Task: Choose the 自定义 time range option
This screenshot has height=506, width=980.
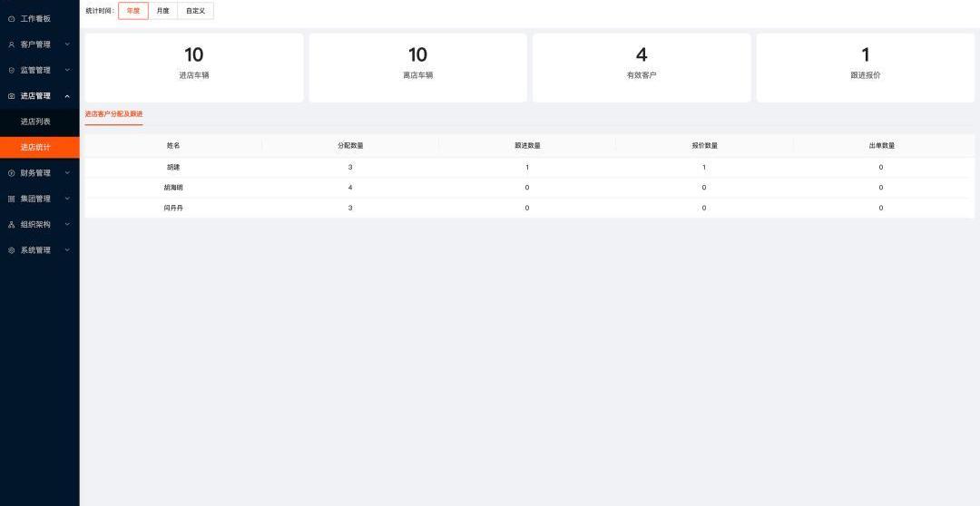Action: [x=196, y=11]
